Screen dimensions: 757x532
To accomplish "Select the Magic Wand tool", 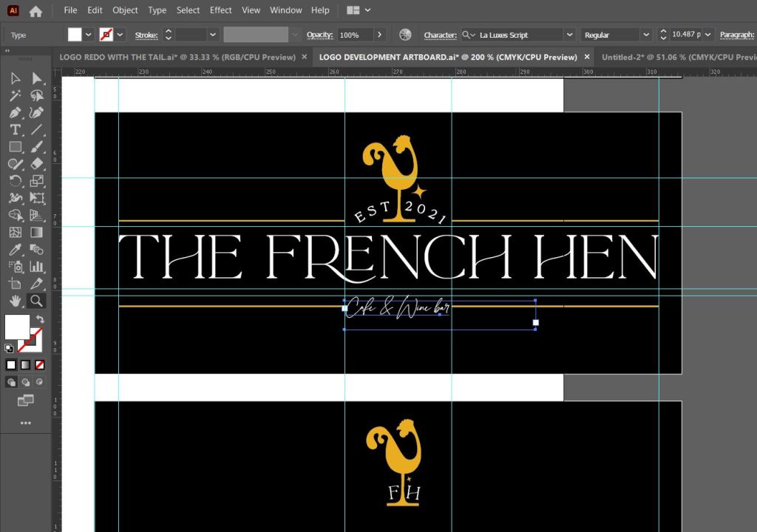I will [x=15, y=95].
